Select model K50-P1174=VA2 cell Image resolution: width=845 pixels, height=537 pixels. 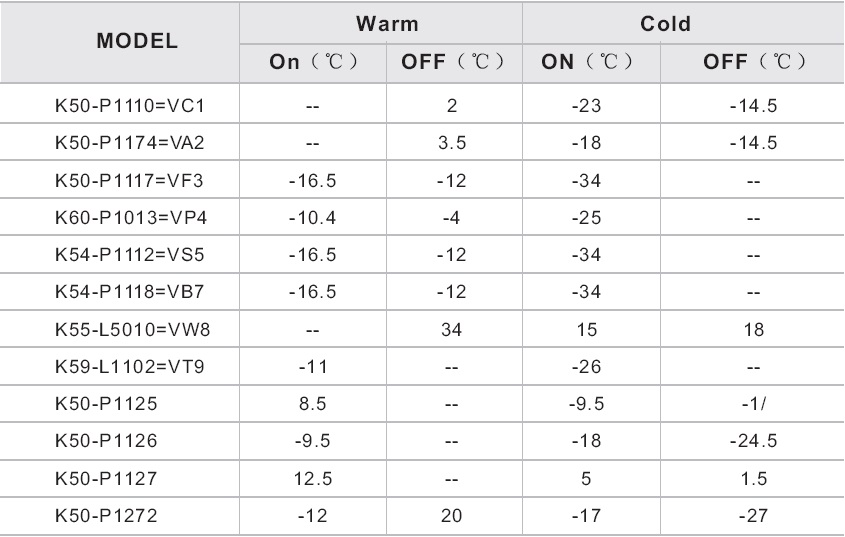(x=130, y=143)
